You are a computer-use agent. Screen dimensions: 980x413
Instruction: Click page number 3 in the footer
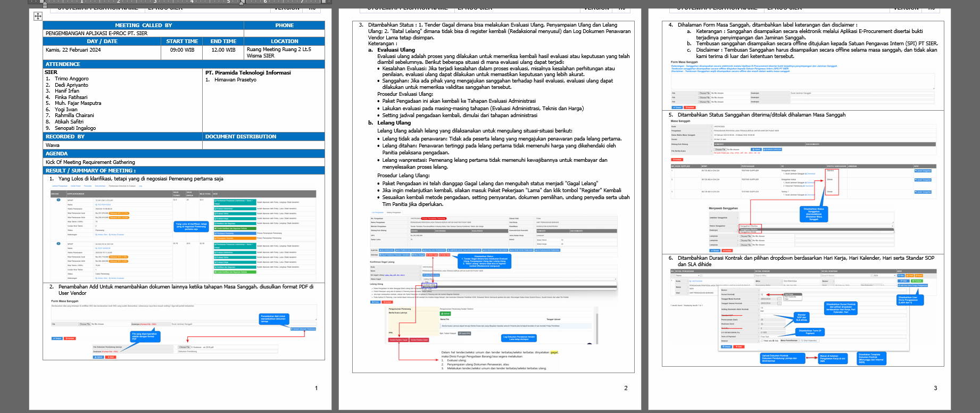(935, 388)
